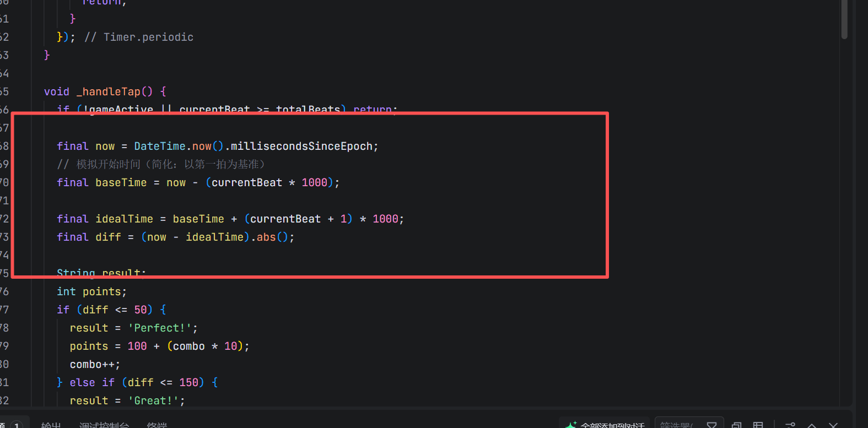Screen dimensions: 868x428
Task: Click the 'baseTime' variable declaration
Action: (x=121, y=182)
